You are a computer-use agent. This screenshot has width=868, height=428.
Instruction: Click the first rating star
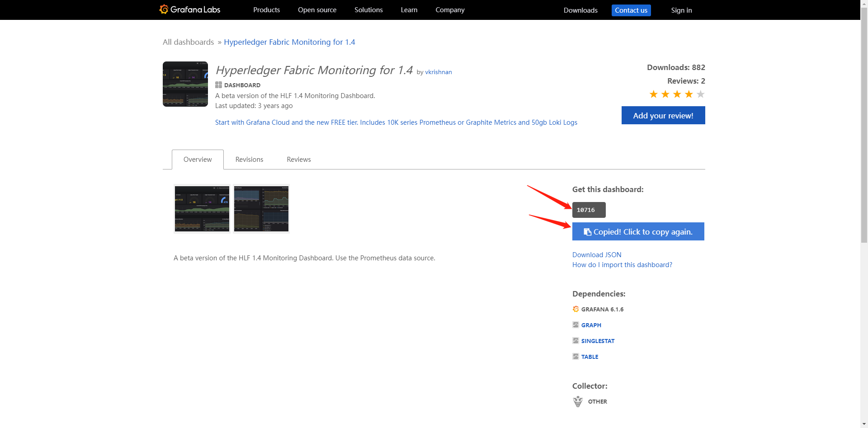click(x=653, y=94)
